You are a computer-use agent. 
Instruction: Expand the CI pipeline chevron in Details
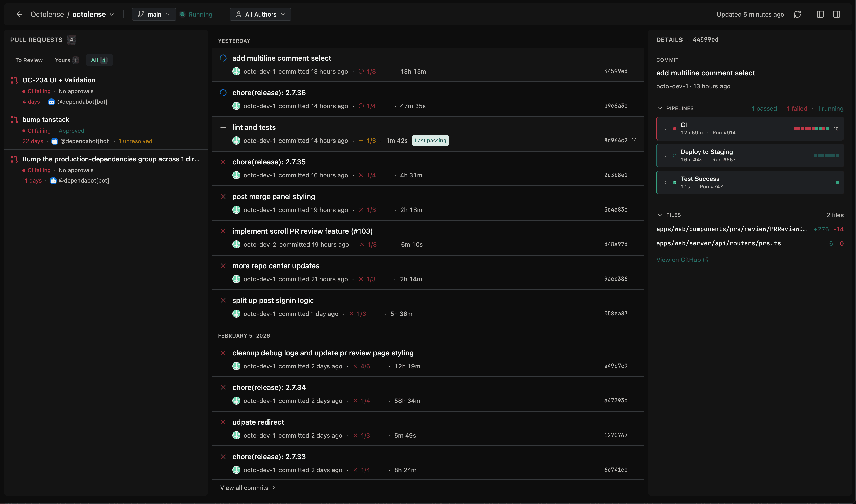tap(665, 128)
